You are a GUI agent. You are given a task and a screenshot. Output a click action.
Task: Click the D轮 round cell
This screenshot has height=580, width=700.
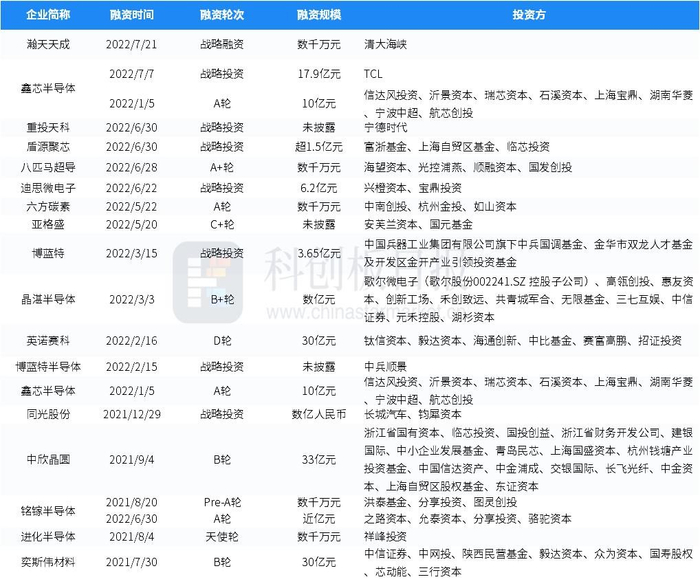click(222, 341)
